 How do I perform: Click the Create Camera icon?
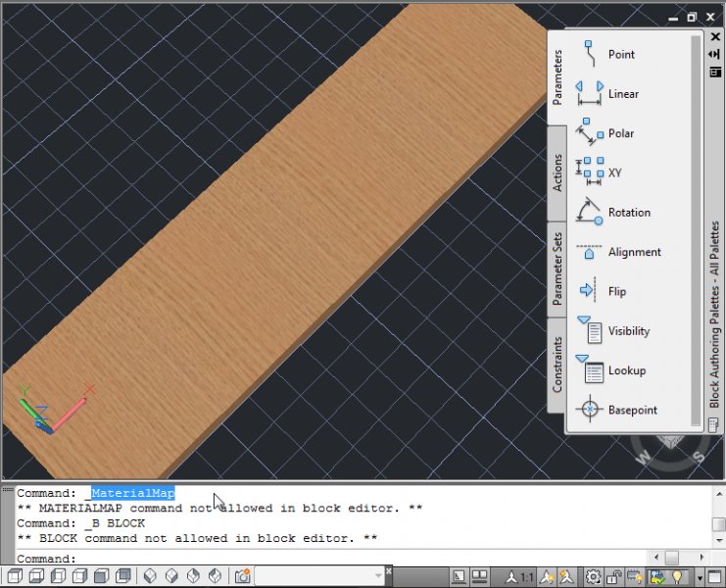242,576
